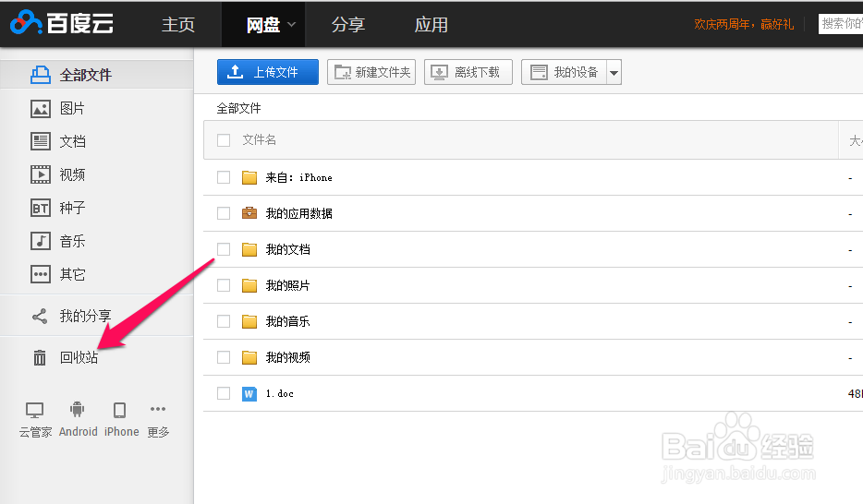Open the 欢庆两周年，赢好礼 promo link
The image size is (863, 504).
pyautogui.click(x=744, y=24)
